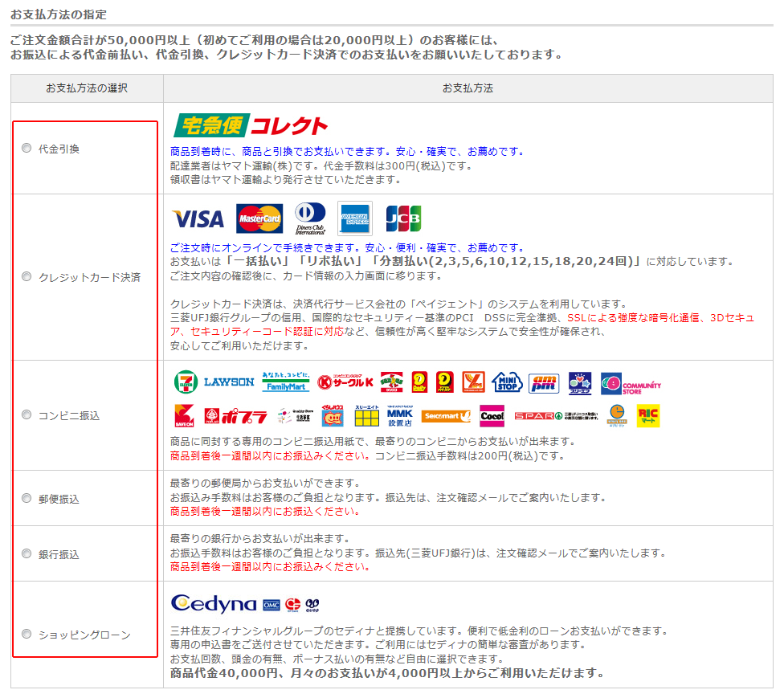The image size is (784, 698).
Task: Click the MasterCard logo
Action: click(259, 218)
